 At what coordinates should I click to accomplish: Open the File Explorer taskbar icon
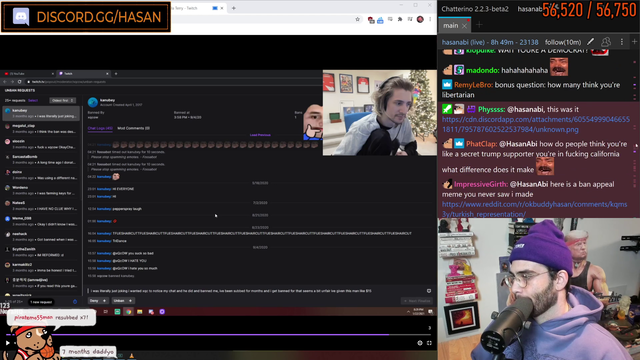140,312
